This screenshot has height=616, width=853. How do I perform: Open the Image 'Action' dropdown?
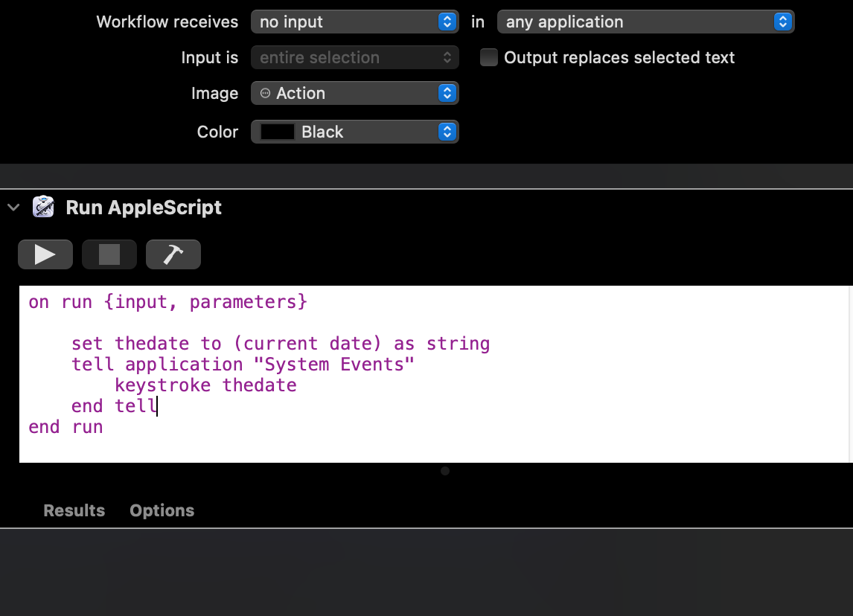(355, 93)
